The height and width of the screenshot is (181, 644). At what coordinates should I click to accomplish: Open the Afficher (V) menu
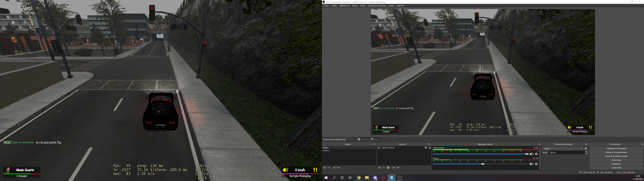coord(344,6)
